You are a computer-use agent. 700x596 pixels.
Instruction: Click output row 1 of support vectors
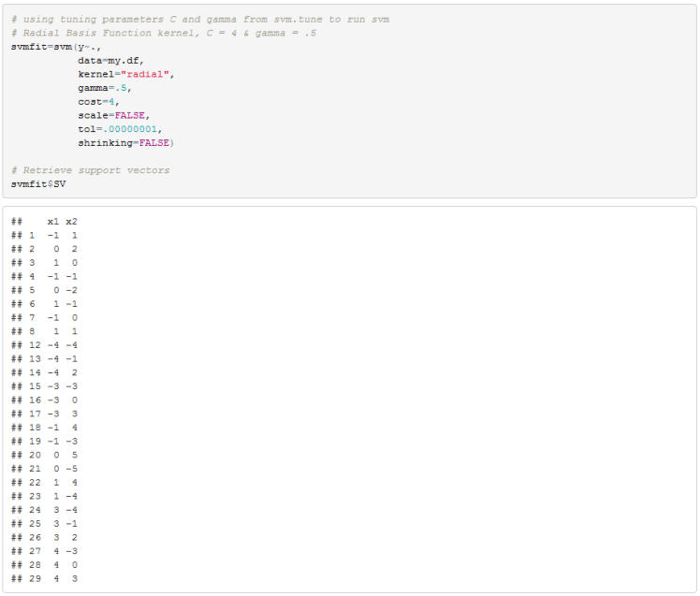[45, 235]
